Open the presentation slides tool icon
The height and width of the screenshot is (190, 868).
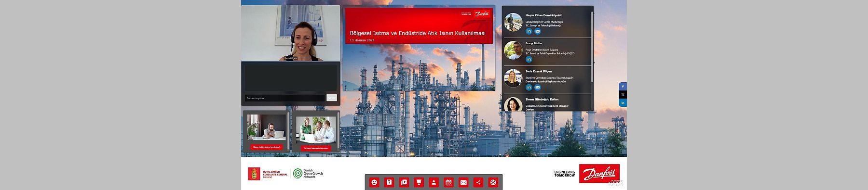tap(419, 182)
